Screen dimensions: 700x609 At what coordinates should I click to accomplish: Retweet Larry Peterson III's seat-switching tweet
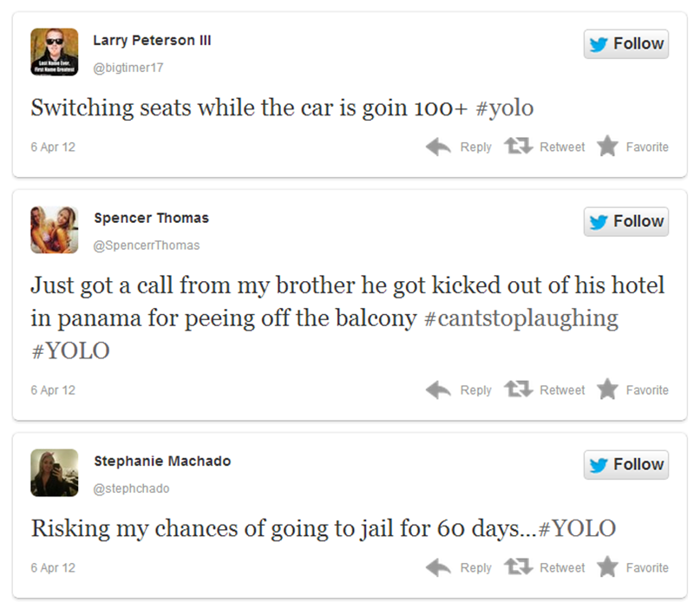[545, 147]
